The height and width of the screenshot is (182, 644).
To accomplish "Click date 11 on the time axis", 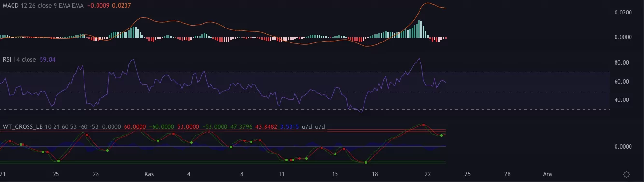I will point(281,174).
